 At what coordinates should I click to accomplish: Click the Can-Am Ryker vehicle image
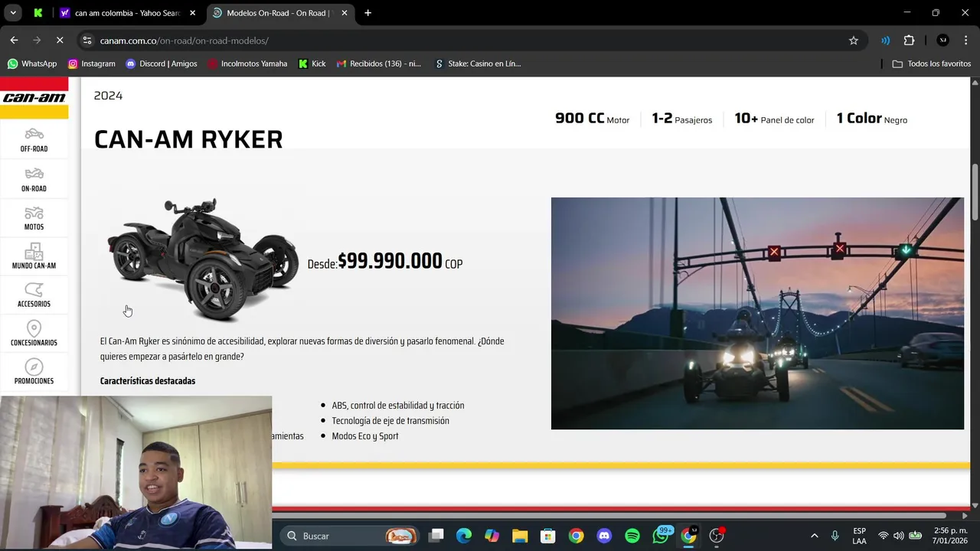pyautogui.click(x=203, y=259)
